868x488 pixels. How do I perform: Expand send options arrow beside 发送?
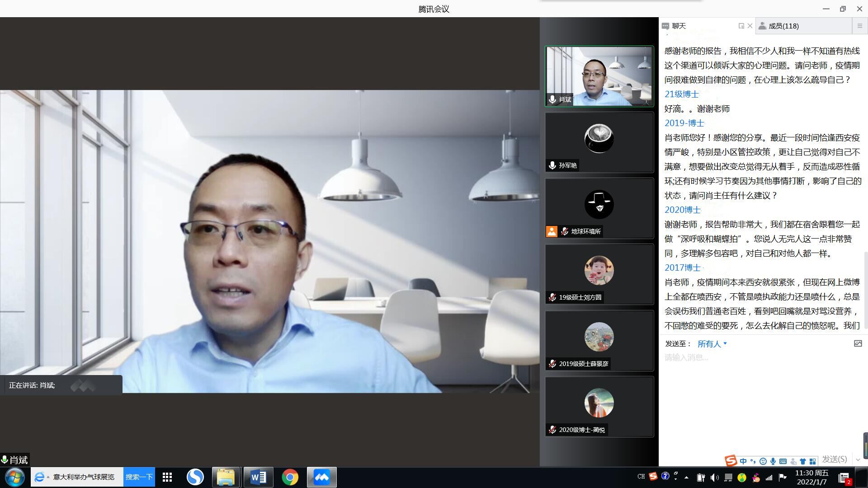tap(858, 460)
